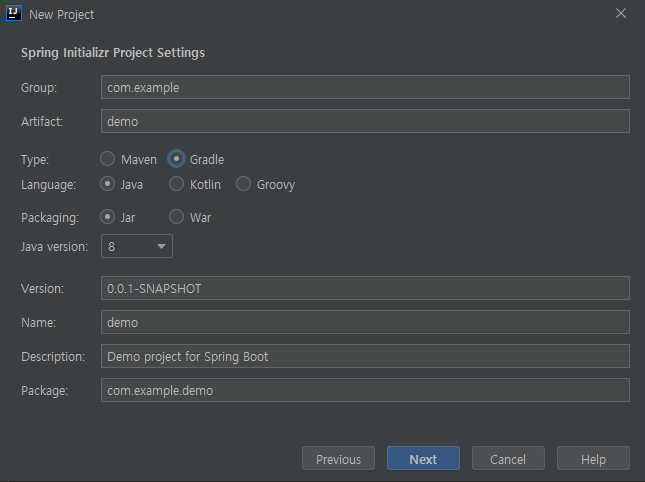Close the New Project dialog
The image size is (645, 482).
coord(621,14)
